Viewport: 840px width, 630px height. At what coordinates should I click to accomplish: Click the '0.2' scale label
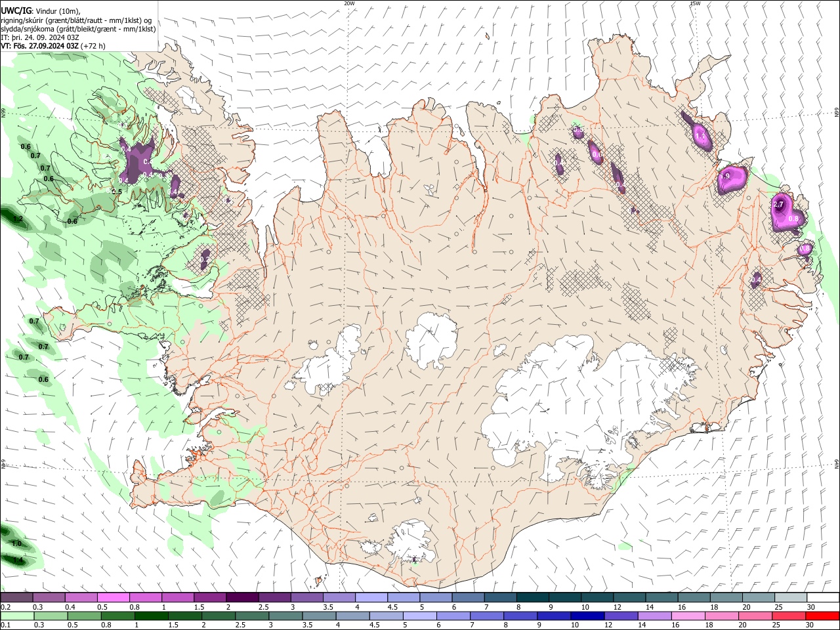coord(5,607)
